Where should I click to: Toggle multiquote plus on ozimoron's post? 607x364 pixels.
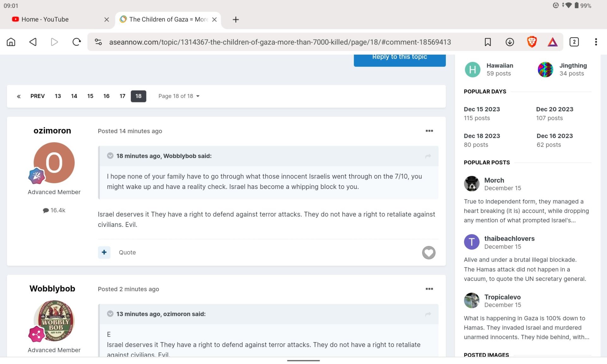[x=104, y=252]
